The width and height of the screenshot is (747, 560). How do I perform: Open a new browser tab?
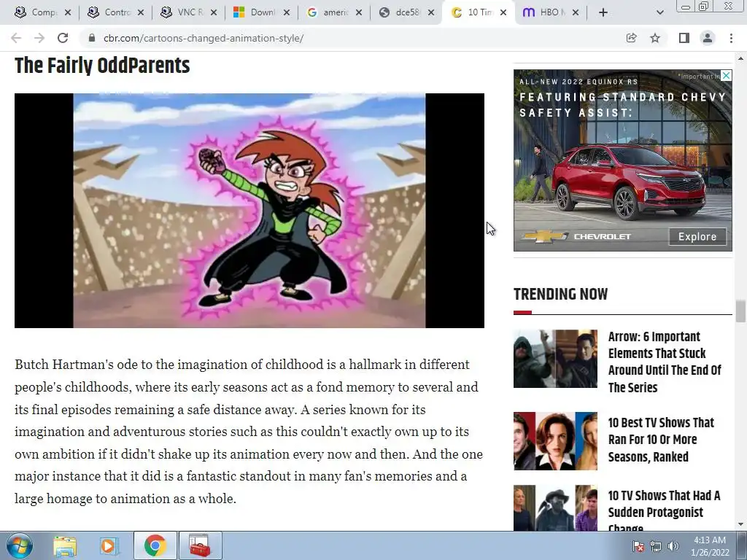[x=603, y=12]
